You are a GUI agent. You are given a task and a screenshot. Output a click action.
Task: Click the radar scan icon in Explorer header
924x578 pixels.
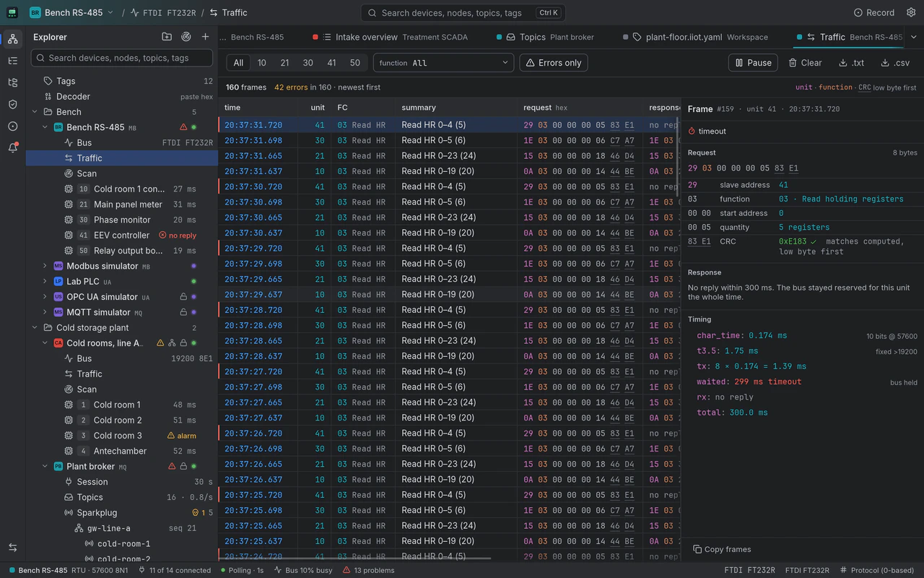186,37
